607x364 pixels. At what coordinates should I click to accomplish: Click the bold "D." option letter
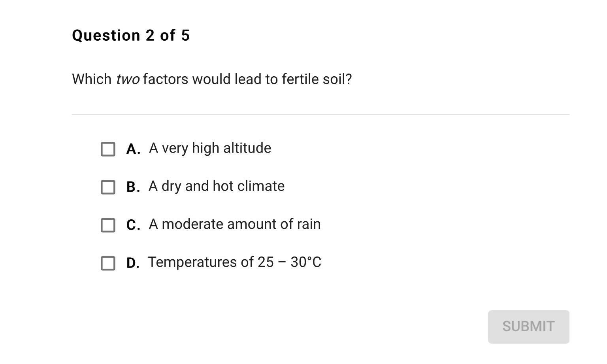click(x=133, y=263)
